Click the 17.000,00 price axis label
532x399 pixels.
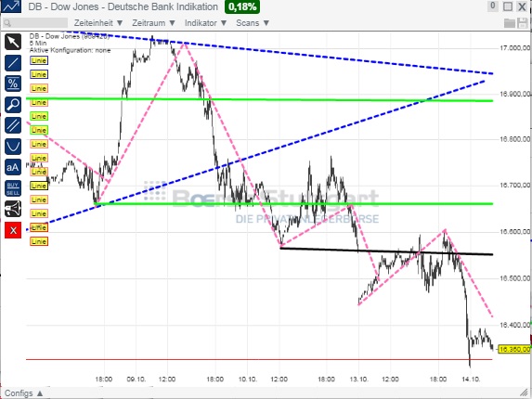(x=514, y=48)
